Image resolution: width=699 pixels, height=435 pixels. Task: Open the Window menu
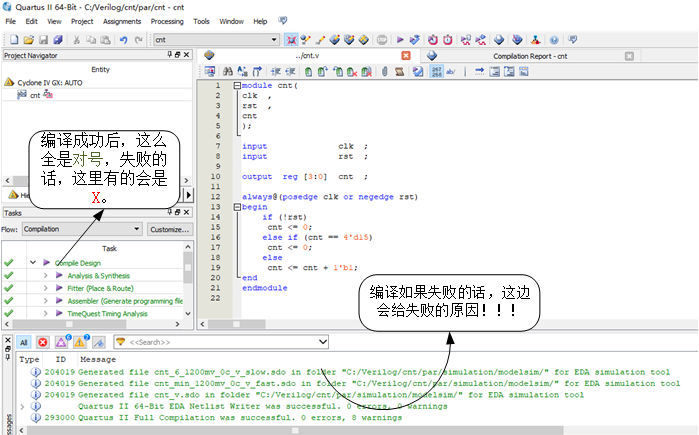pyautogui.click(x=231, y=21)
